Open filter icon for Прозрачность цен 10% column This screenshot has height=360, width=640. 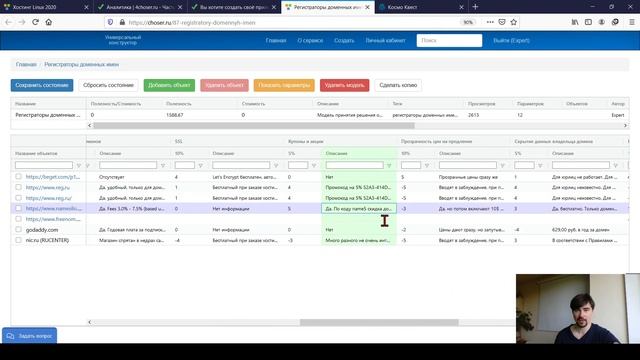click(427, 165)
